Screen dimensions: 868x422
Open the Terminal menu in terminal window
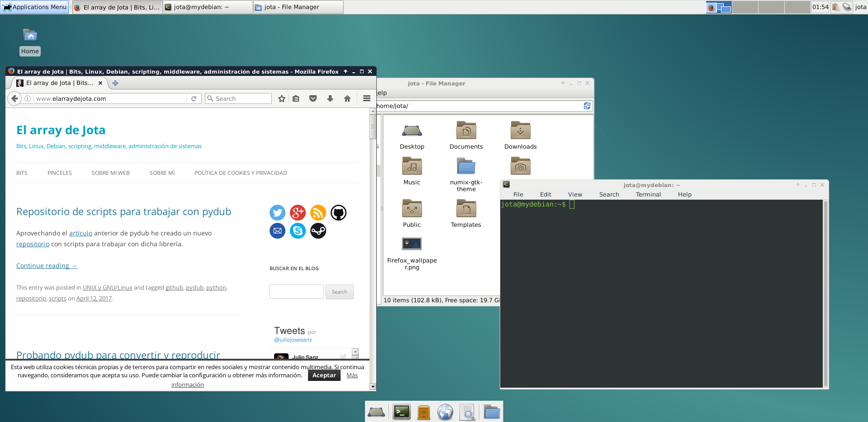648,194
